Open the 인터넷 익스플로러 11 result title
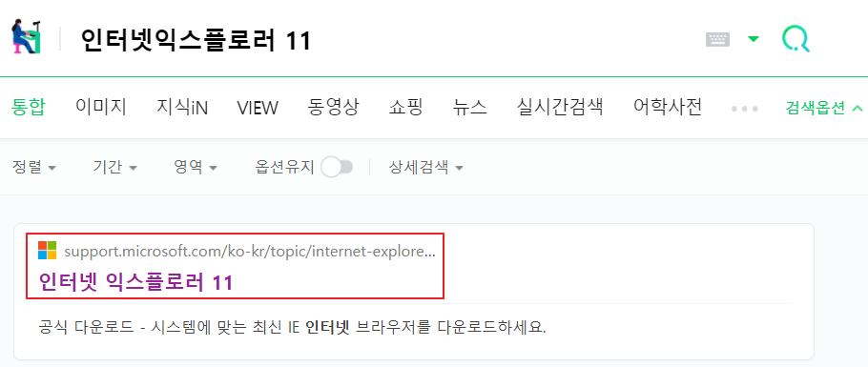This screenshot has height=367, width=868. [x=136, y=282]
